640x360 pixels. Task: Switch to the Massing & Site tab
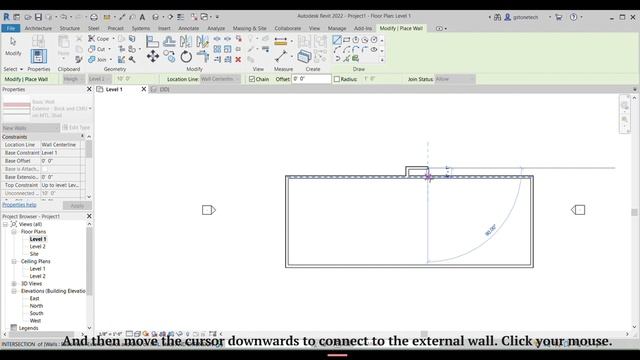pos(249,28)
